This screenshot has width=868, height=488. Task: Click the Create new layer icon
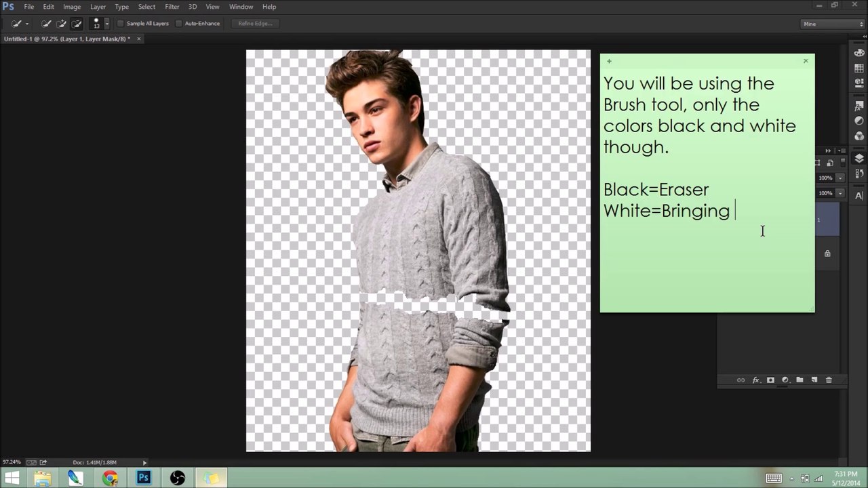point(814,380)
